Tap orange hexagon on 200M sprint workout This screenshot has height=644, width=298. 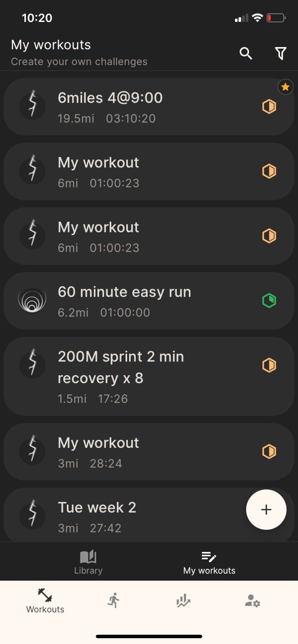(x=269, y=365)
